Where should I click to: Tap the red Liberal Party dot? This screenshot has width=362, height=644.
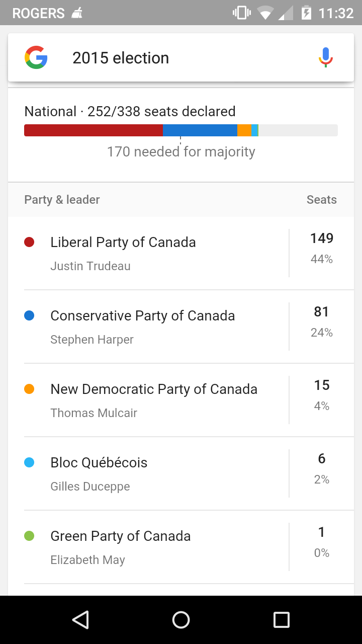pos(29,242)
